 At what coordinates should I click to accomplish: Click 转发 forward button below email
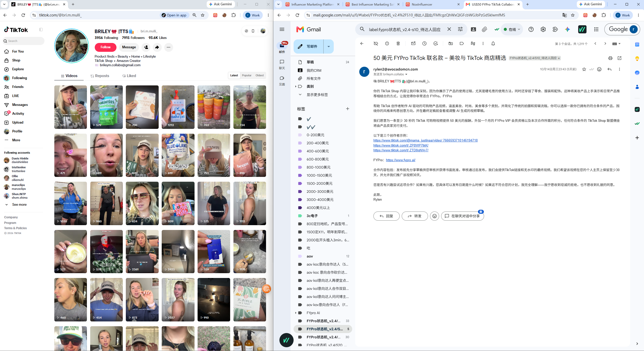pos(415,216)
